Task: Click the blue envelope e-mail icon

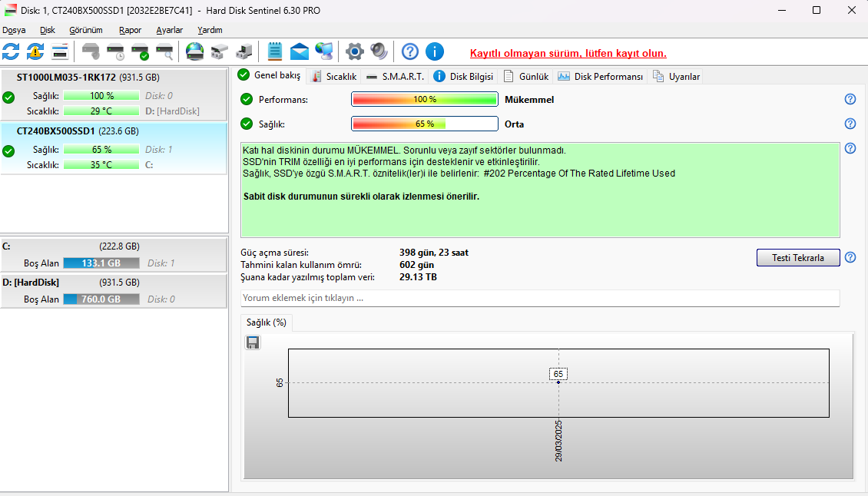Action: point(300,51)
